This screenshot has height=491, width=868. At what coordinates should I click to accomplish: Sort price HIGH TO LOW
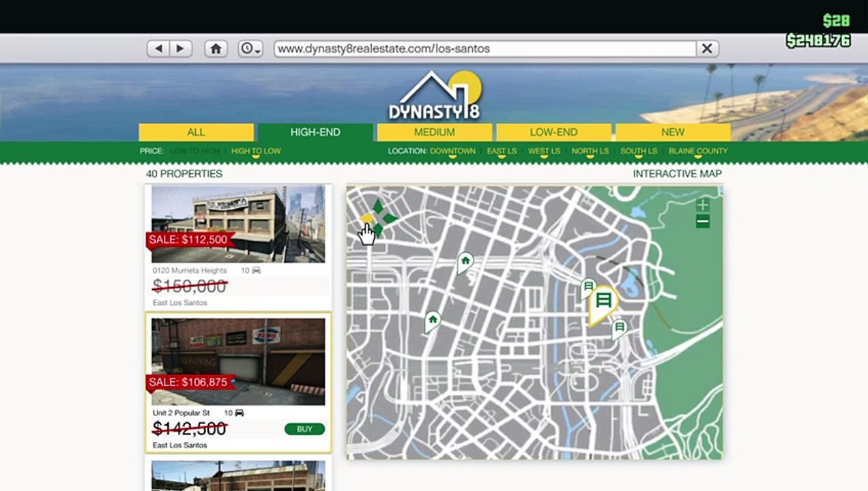(256, 151)
